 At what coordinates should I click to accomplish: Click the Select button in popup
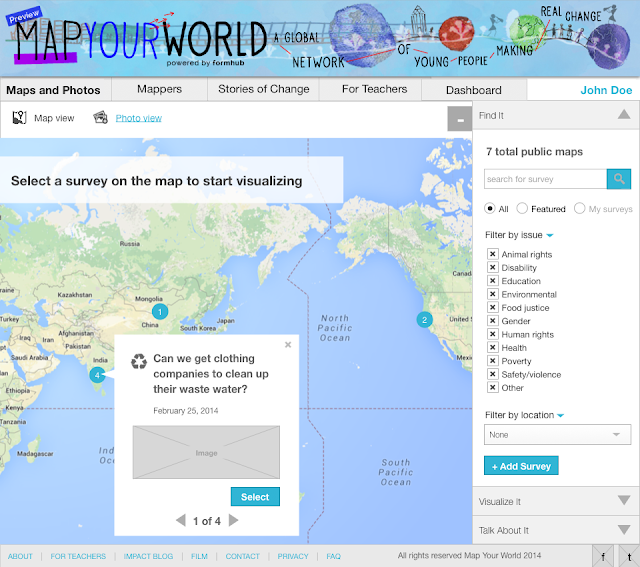[x=255, y=497]
